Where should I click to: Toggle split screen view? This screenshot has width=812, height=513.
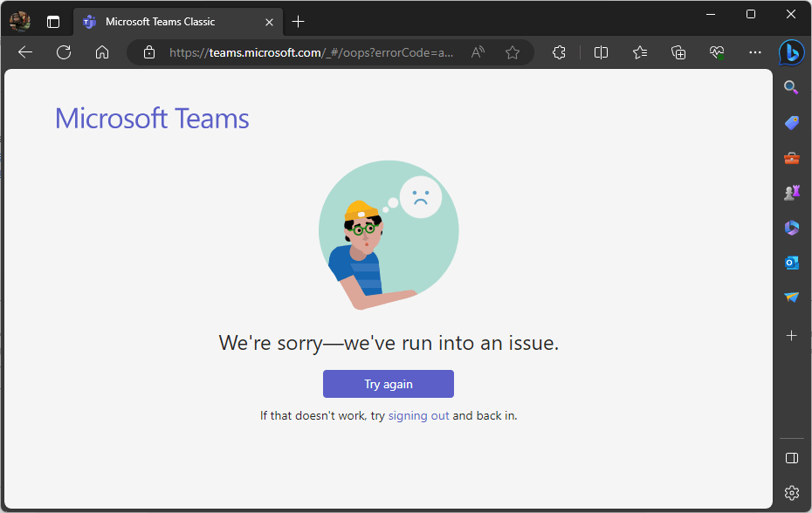[x=601, y=52]
